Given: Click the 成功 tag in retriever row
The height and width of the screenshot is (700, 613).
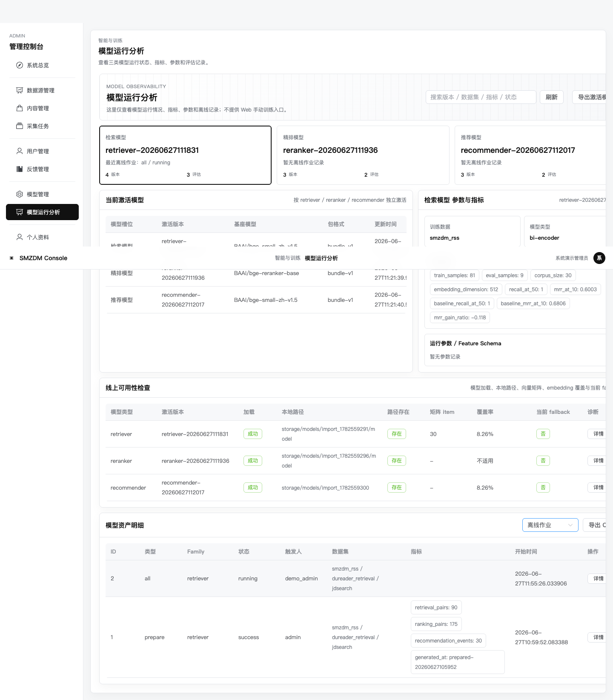Looking at the screenshot, I should tap(253, 434).
